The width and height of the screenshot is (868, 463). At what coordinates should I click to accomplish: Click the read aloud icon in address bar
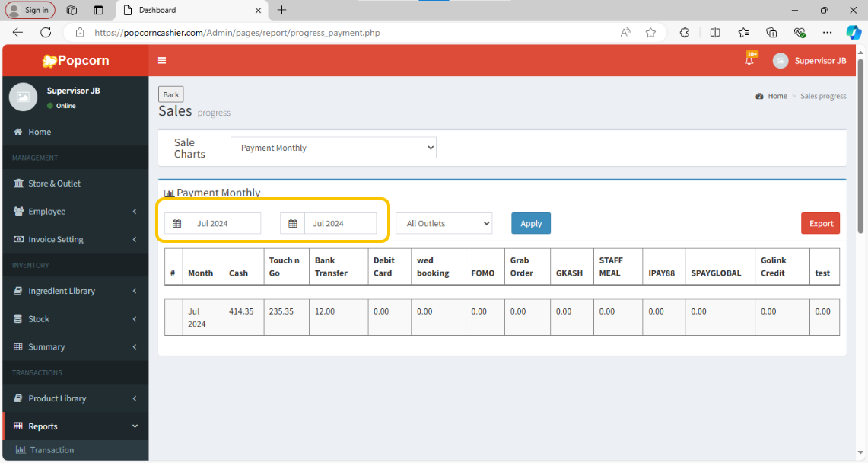[x=625, y=33]
